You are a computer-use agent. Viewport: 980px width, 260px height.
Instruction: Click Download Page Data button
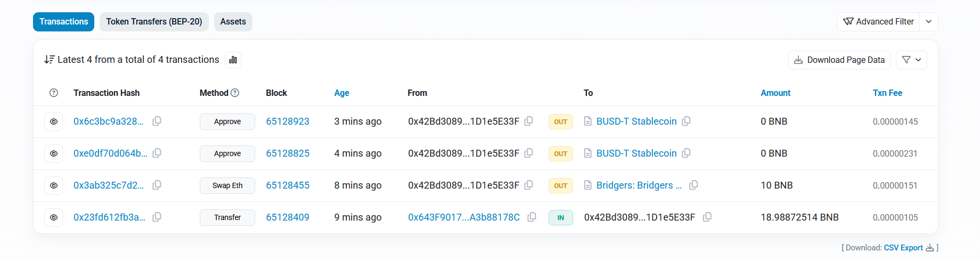click(x=839, y=60)
